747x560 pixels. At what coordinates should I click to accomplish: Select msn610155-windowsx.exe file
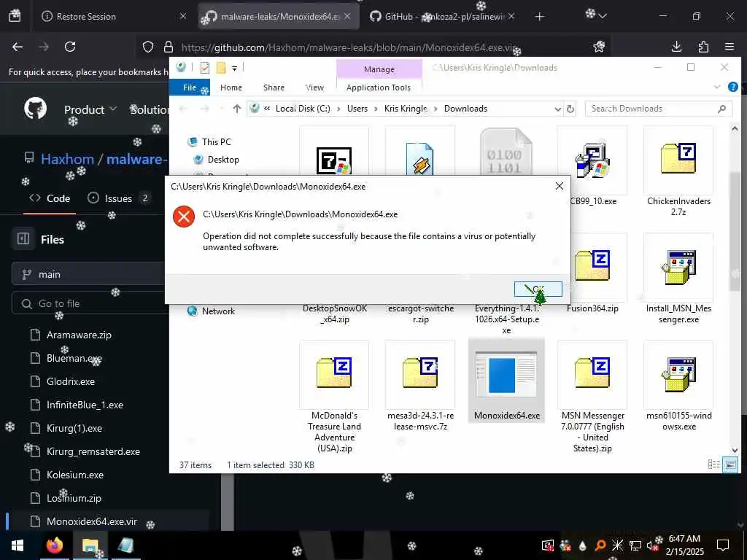(678, 386)
